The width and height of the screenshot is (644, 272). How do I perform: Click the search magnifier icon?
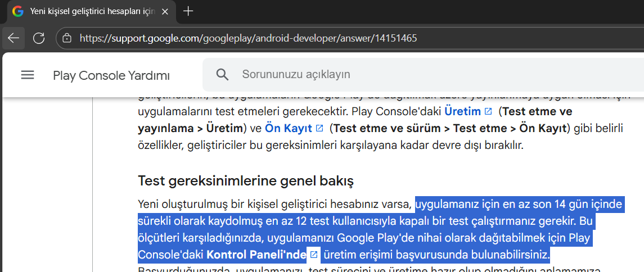tap(222, 75)
